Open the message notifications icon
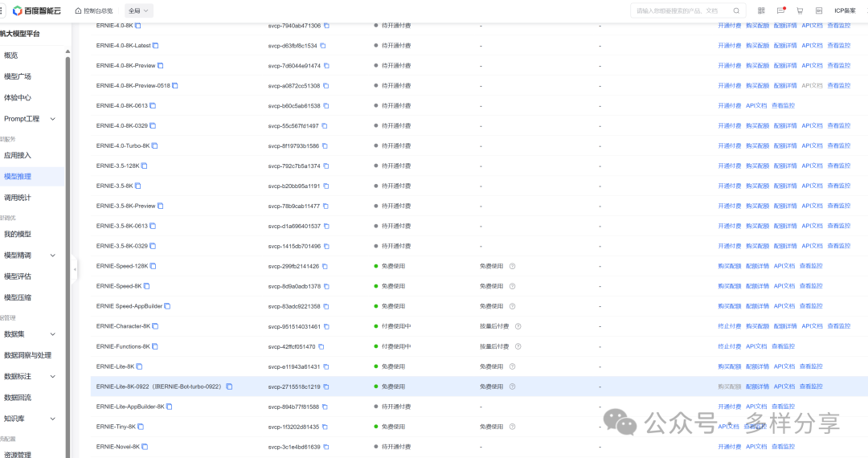The image size is (868, 458). [x=780, y=11]
